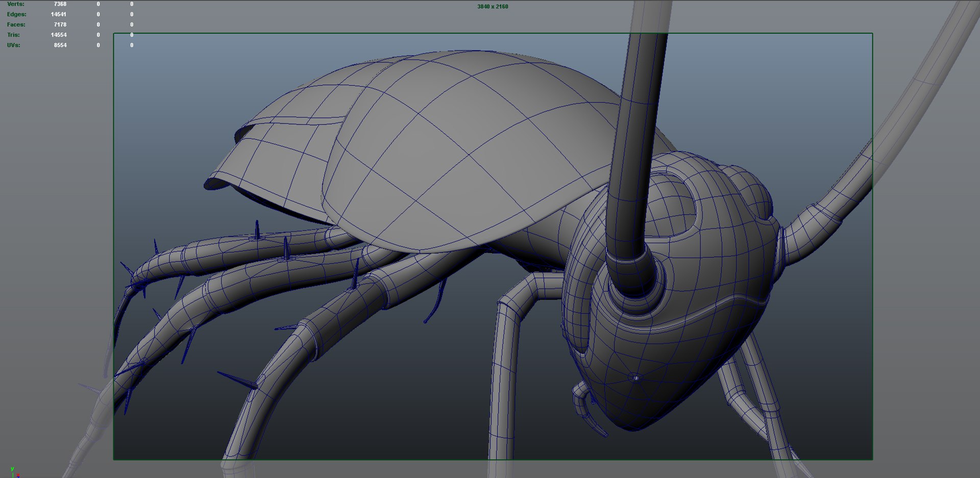Click the axis orientation gizmo
The width and height of the screenshot is (980, 478).
(x=14, y=472)
